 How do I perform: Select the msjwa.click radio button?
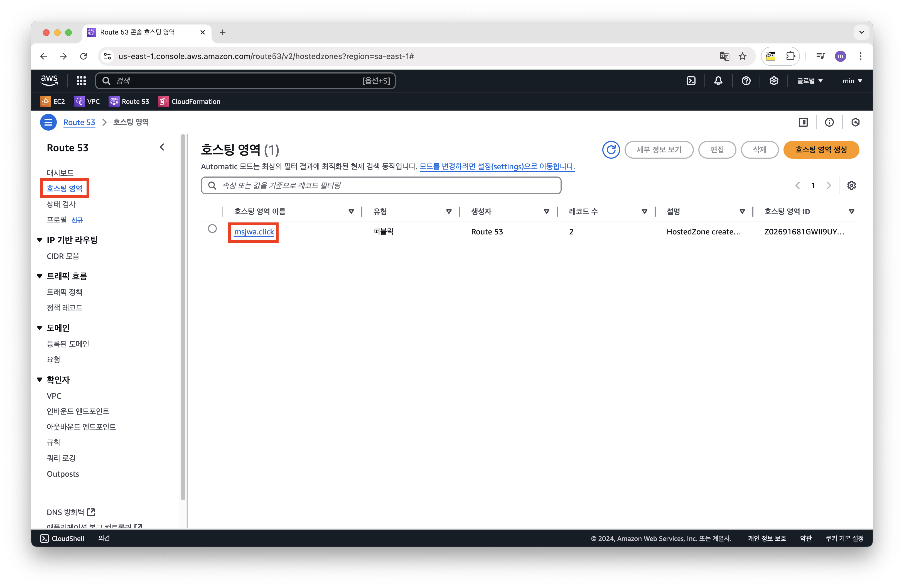click(x=212, y=229)
